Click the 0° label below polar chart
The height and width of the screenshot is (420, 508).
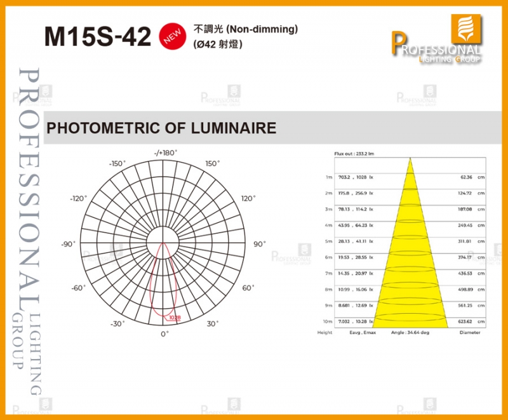pos(164,334)
